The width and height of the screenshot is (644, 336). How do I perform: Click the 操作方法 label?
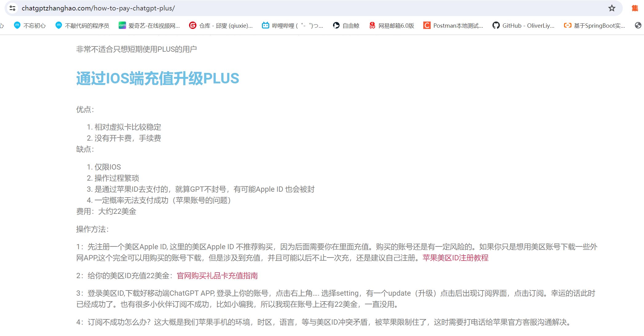coord(92,229)
